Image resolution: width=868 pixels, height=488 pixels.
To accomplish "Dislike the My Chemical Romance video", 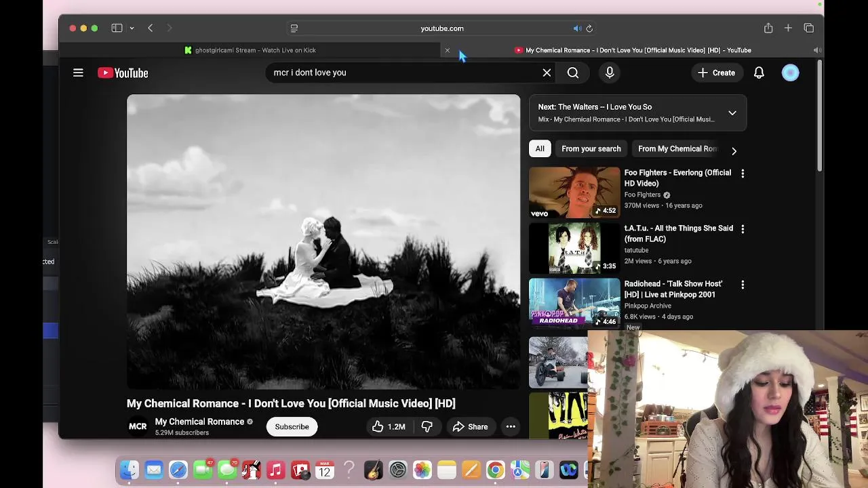I will (427, 426).
